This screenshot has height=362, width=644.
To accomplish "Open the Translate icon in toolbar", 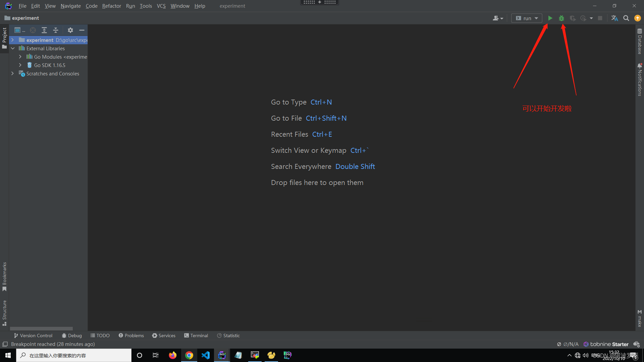I will [x=614, y=18].
